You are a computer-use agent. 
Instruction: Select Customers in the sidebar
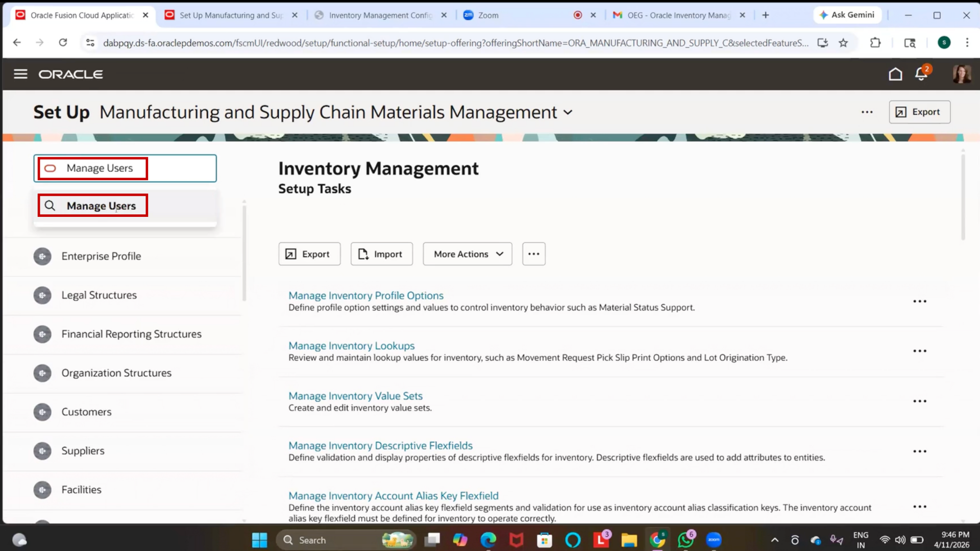86,412
